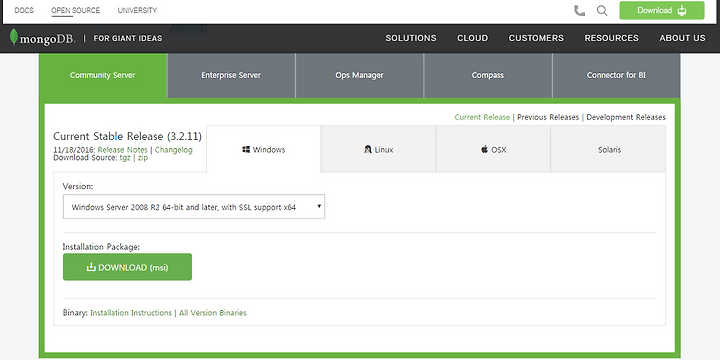Click the FOR GIANT IDEAS tagline
This screenshot has height=360, width=720.
click(128, 38)
